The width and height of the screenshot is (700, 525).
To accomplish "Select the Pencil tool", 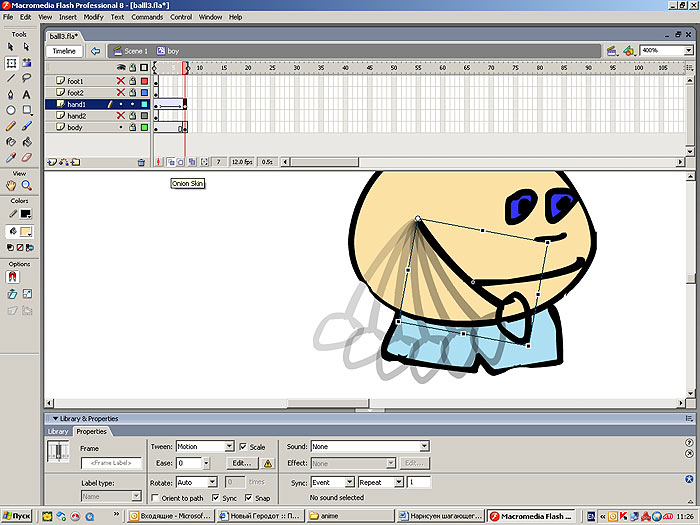I will point(11,126).
